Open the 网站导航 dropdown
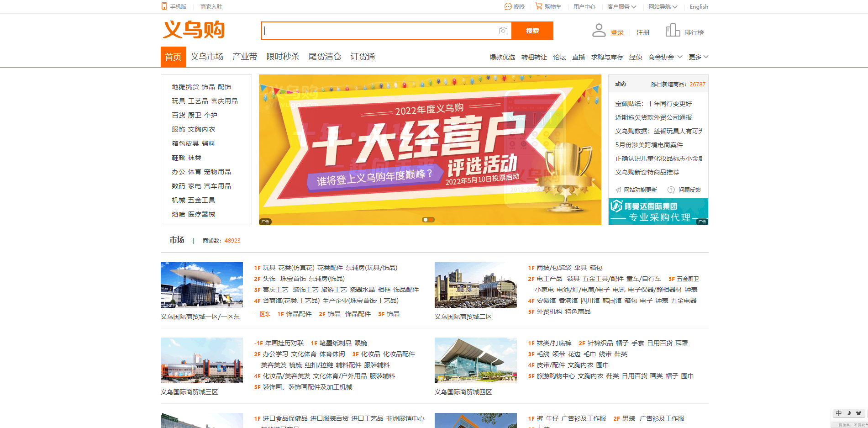Viewport: 868px width, 428px height. [x=662, y=6]
